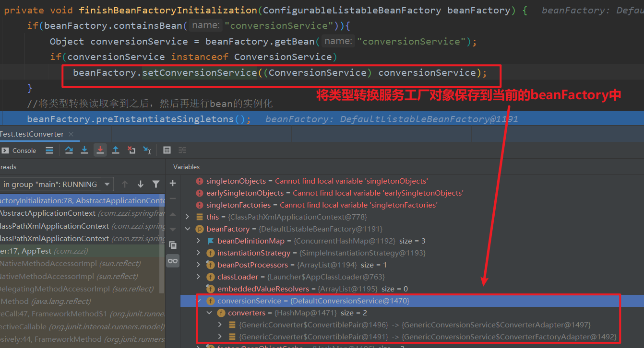
Task: Open the Evaluate Expression calculator icon
Action: 167,150
